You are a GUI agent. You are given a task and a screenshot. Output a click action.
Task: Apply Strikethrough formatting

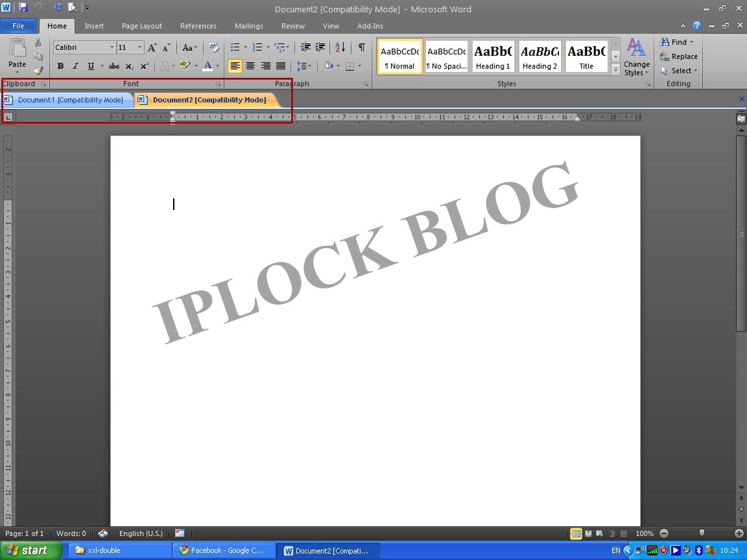tap(114, 66)
